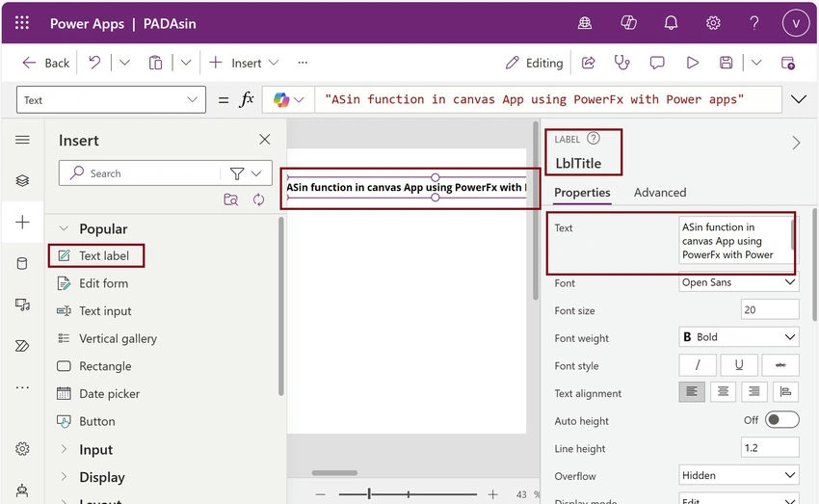Open the Tree view layers icon
819x504 pixels.
coord(22,181)
